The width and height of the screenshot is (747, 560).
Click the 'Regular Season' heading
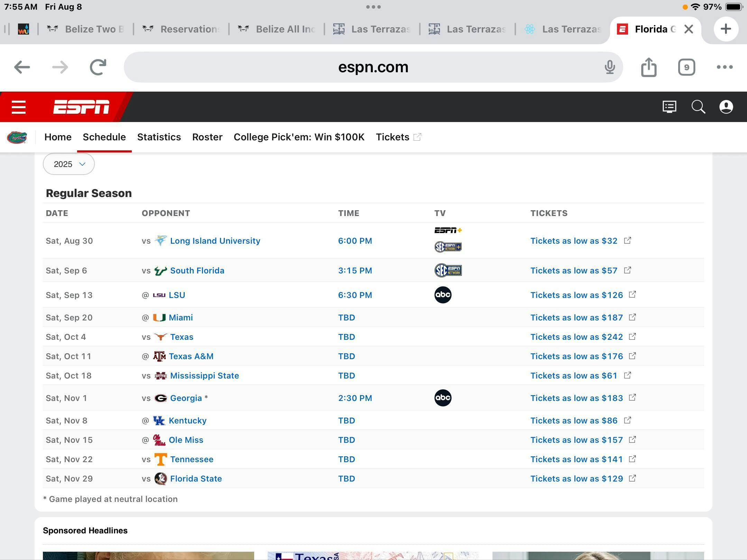click(x=89, y=193)
